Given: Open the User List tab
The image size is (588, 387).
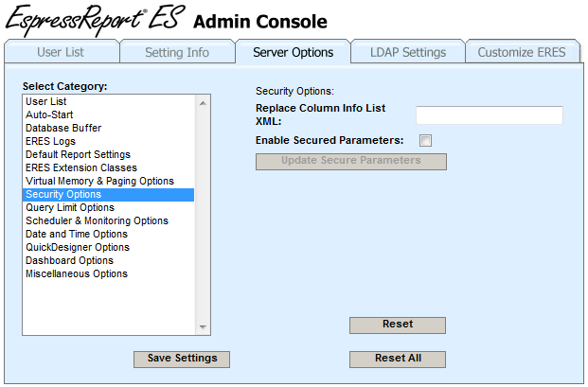Looking at the screenshot, I should click(x=62, y=52).
